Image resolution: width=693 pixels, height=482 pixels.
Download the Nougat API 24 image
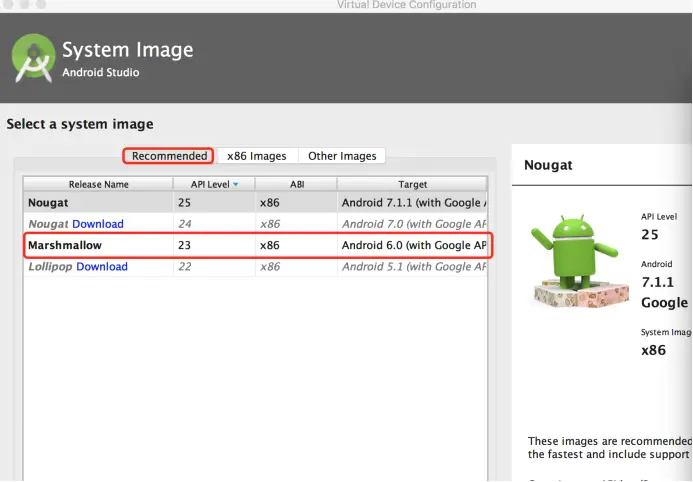[x=98, y=224]
